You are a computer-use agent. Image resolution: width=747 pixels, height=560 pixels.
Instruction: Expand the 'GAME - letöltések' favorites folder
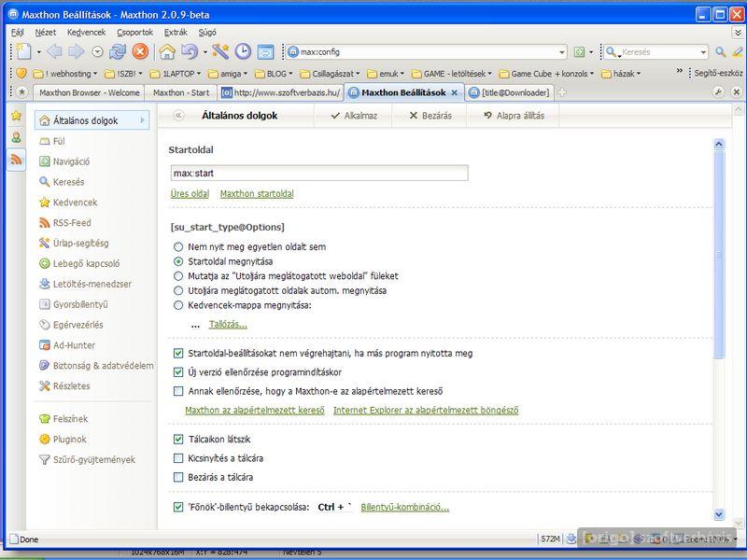[x=452, y=74]
